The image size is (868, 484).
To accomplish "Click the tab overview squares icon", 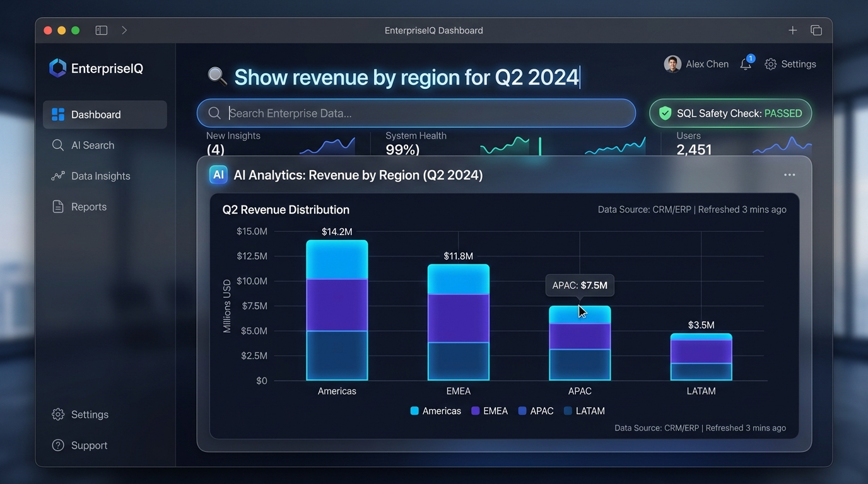I will pyautogui.click(x=816, y=30).
